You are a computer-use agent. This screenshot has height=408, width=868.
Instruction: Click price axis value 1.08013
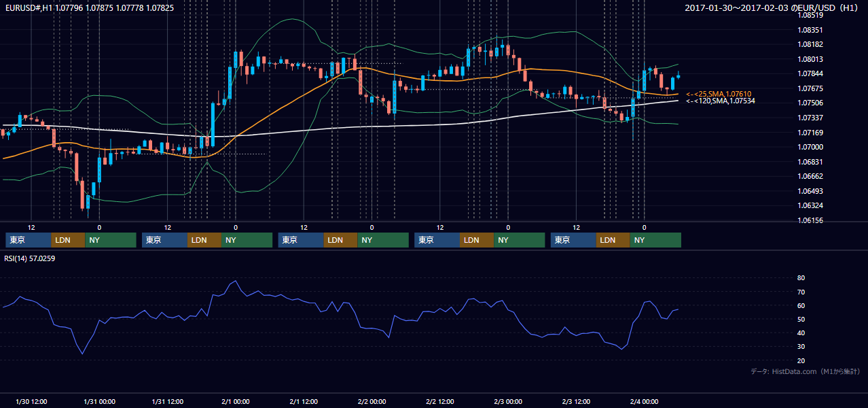point(810,59)
